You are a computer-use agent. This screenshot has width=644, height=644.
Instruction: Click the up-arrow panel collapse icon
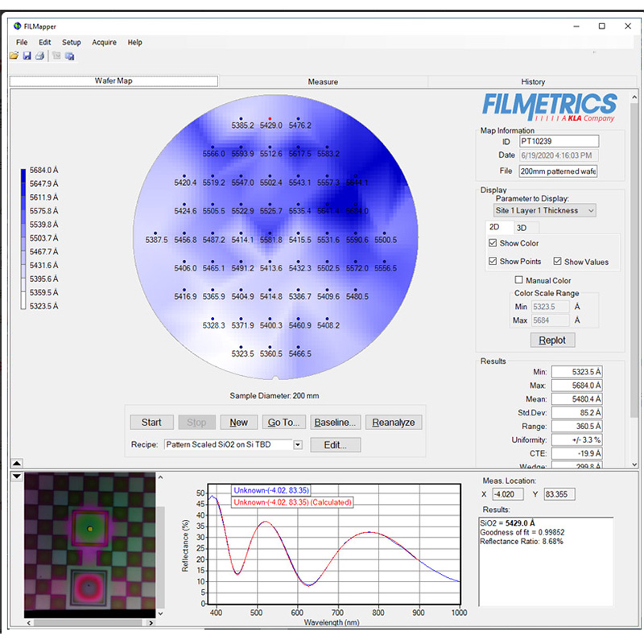coord(17,463)
